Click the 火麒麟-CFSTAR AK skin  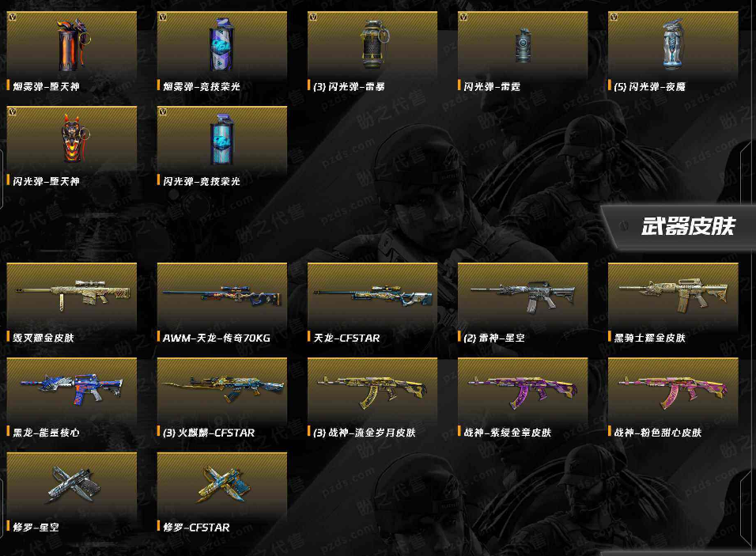[222, 399]
